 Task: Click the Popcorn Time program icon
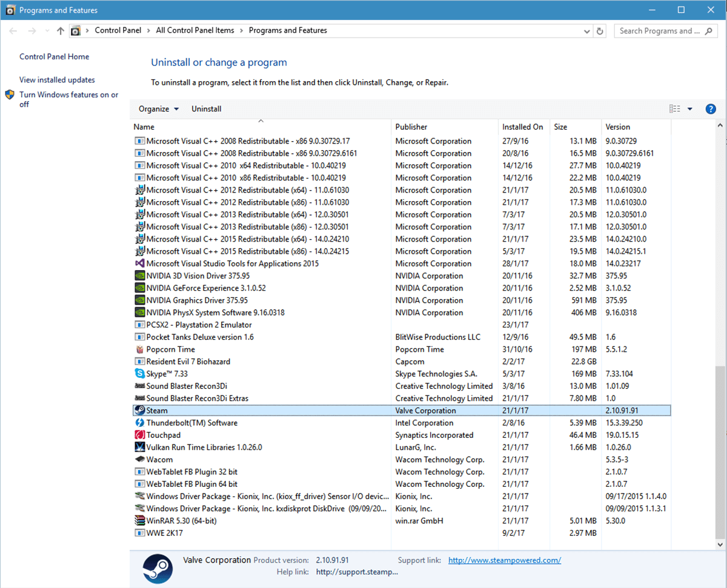pyautogui.click(x=140, y=349)
